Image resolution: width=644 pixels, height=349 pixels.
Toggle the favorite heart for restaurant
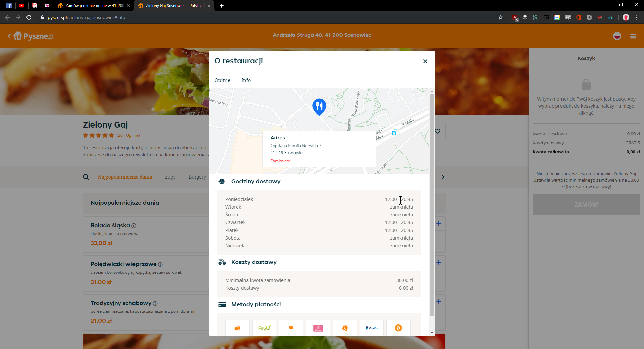coord(438,131)
